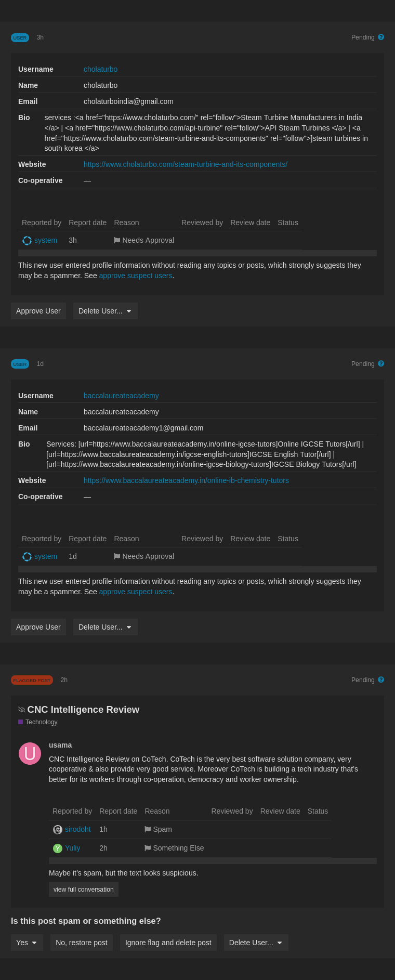The width and height of the screenshot is (395, 980).
Task: Click the help icon on the flagged post
Action: pyautogui.click(x=381, y=680)
